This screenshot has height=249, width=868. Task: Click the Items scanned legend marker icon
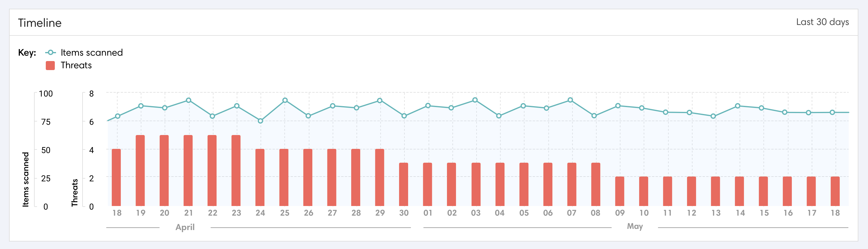point(50,53)
